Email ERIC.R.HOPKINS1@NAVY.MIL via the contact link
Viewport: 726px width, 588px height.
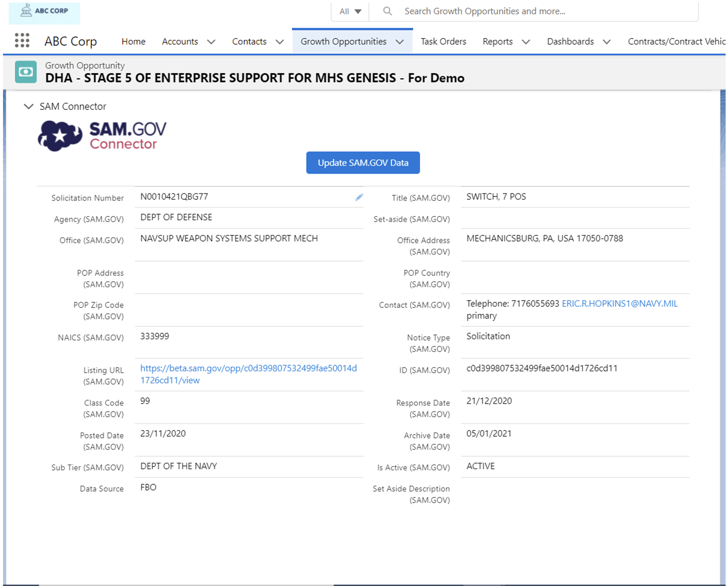(619, 303)
